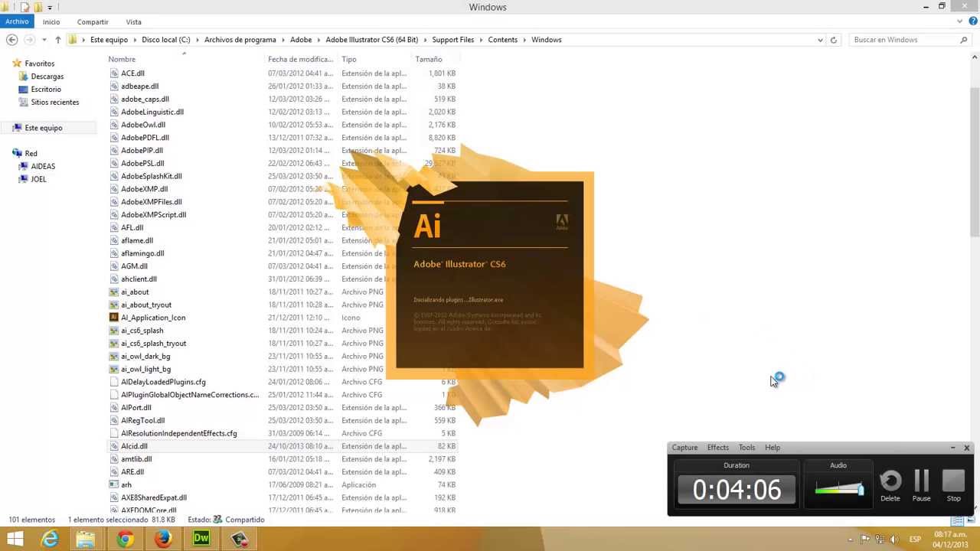
Task: Open network computer AIDEAS
Action: (x=43, y=166)
